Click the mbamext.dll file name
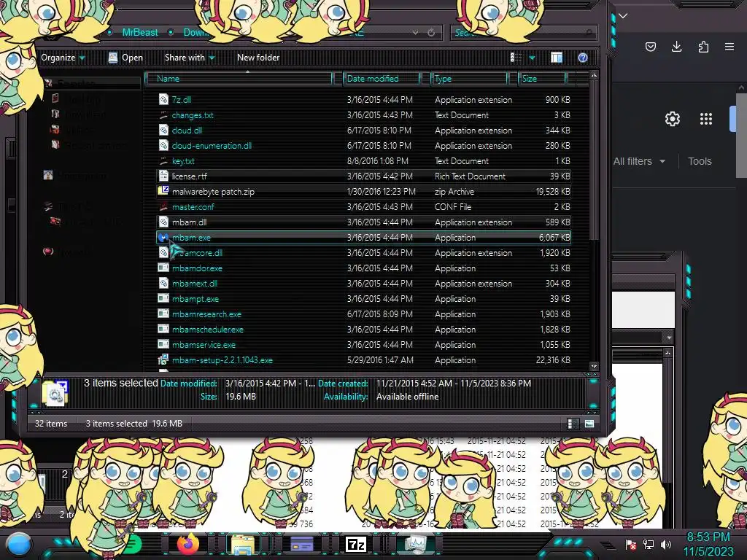Image resolution: width=747 pixels, height=560 pixels. pos(194,284)
